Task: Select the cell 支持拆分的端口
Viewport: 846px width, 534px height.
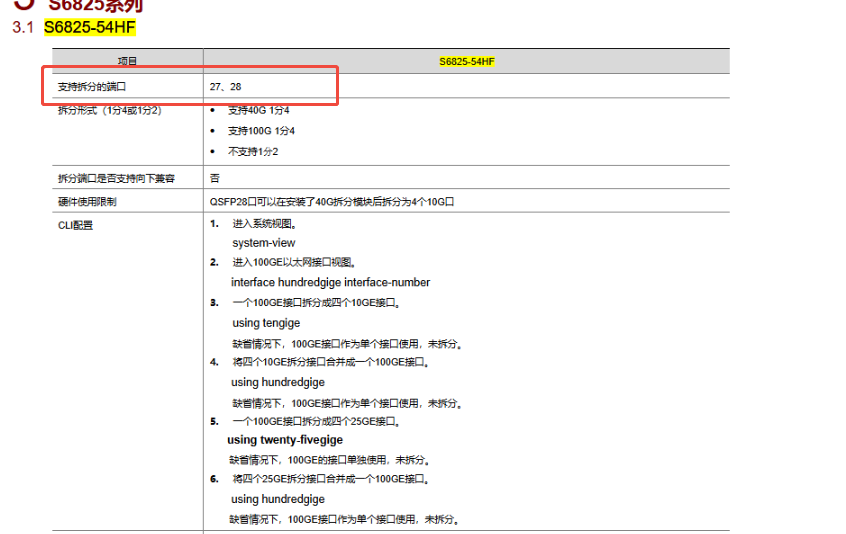Action: [x=92, y=86]
